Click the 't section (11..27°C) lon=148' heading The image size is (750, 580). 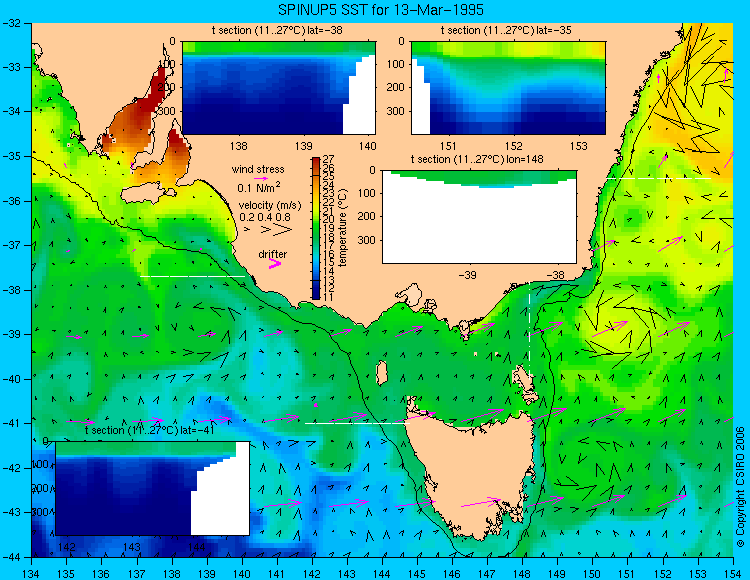[477, 159]
